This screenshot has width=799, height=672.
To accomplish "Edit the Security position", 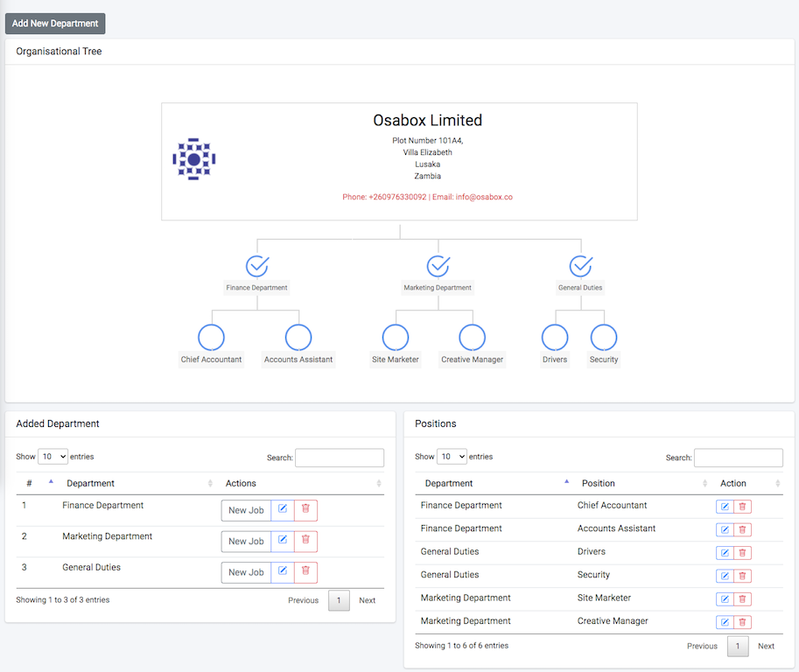I will pos(725,576).
